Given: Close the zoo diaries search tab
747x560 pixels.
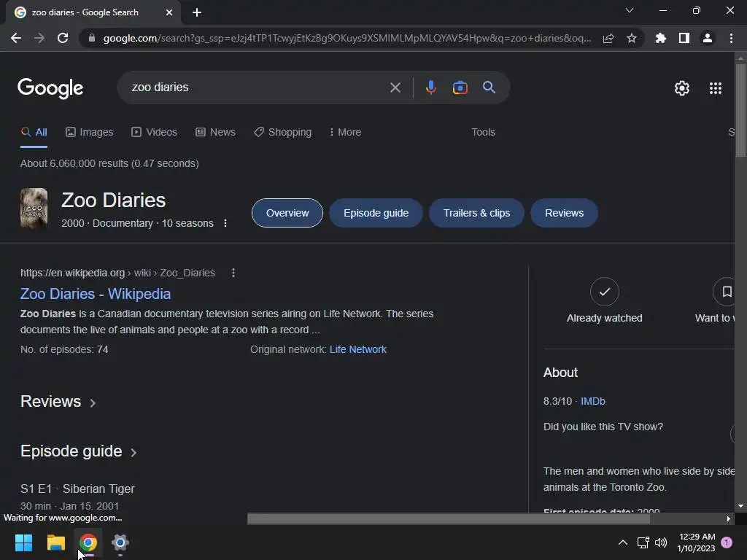Looking at the screenshot, I should [x=169, y=12].
